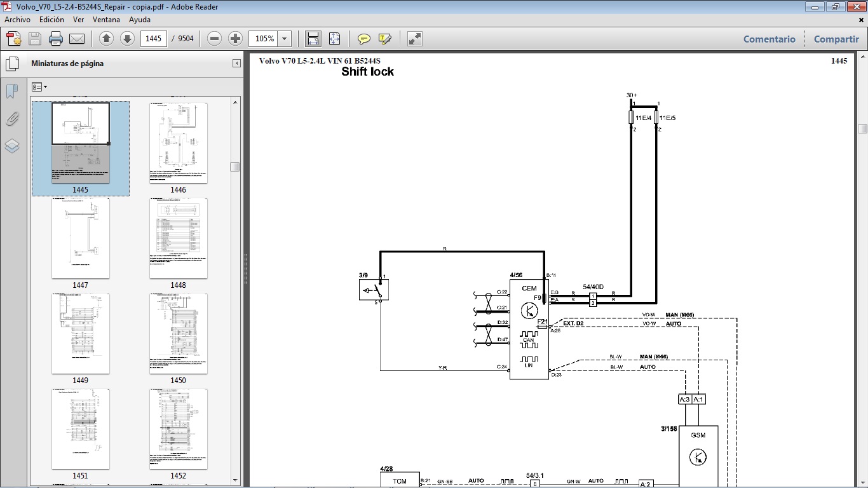Image resolution: width=868 pixels, height=488 pixels.
Task: Click the "11E/4" fuse label
Action: (x=643, y=118)
